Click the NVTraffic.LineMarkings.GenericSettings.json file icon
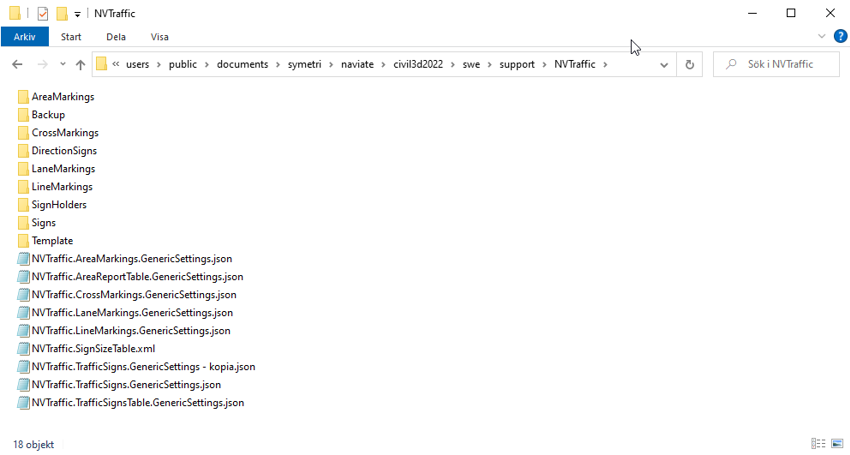Viewport: 850px width, 455px height. tap(23, 330)
